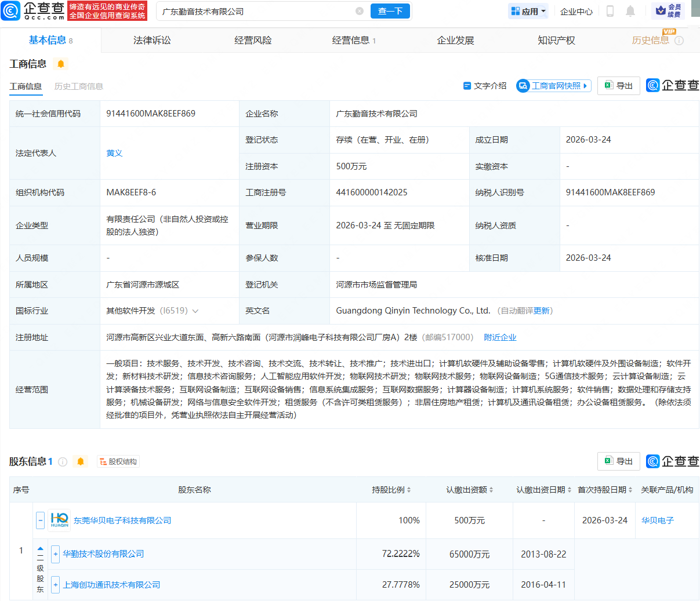Open the mobile phone app icon
This screenshot has height=601, width=700.
(x=610, y=11)
